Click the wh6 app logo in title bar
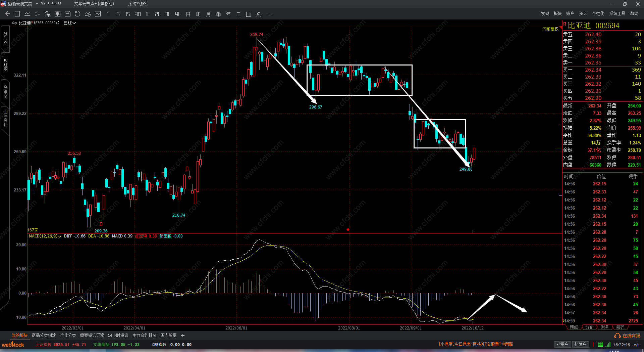Viewport: 644px width, 352px height. pyautogui.click(x=3, y=4)
